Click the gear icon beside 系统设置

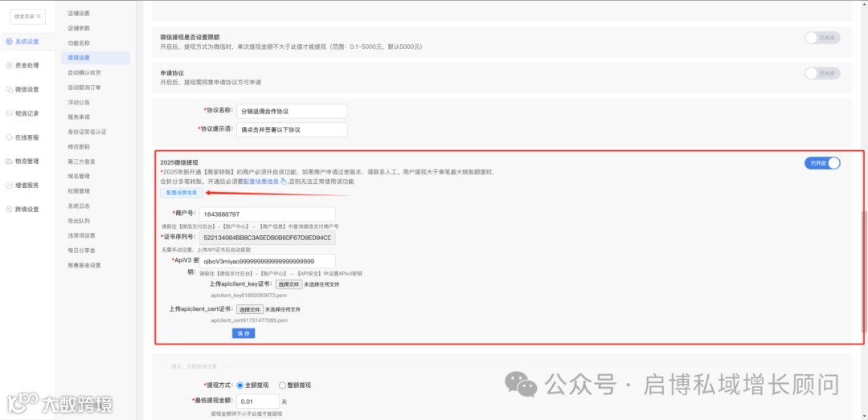click(9, 42)
